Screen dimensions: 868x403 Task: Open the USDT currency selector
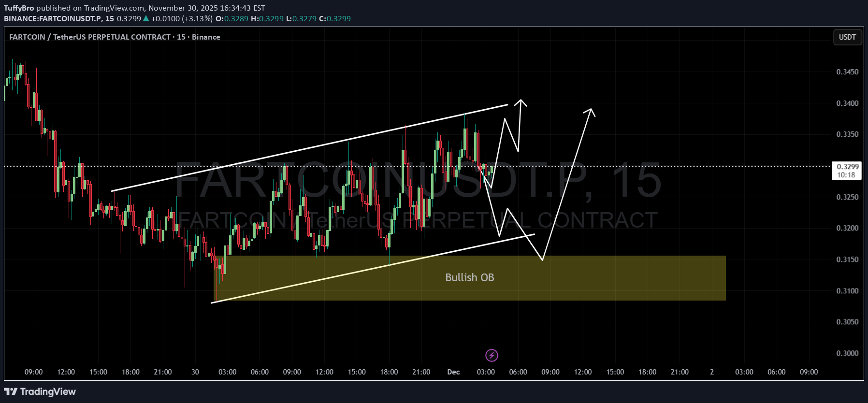click(847, 37)
